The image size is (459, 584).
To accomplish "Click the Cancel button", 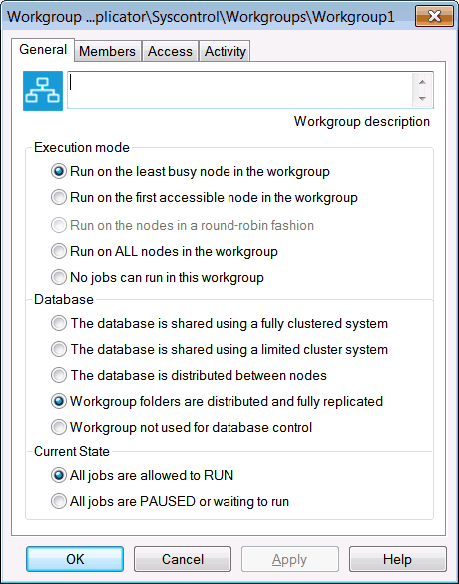I will tap(183, 559).
